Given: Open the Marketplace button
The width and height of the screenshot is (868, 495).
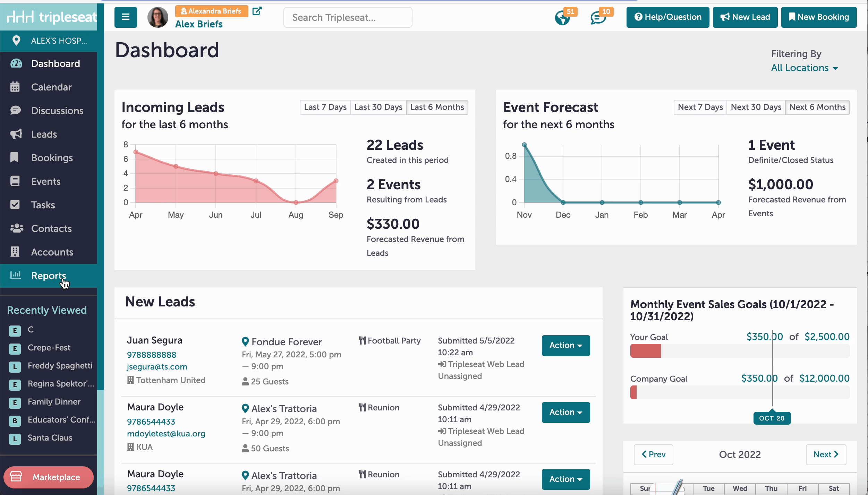Looking at the screenshot, I should coord(49,477).
